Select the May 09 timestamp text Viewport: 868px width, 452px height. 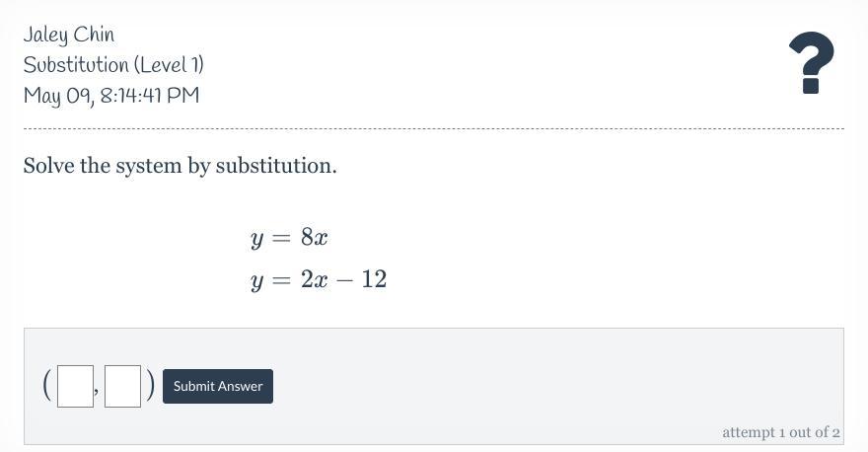click(x=111, y=96)
